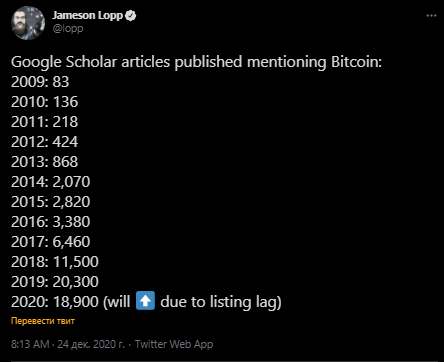444x362 pixels.
Task: Click the 2013: 868 line
Action: (x=45, y=162)
